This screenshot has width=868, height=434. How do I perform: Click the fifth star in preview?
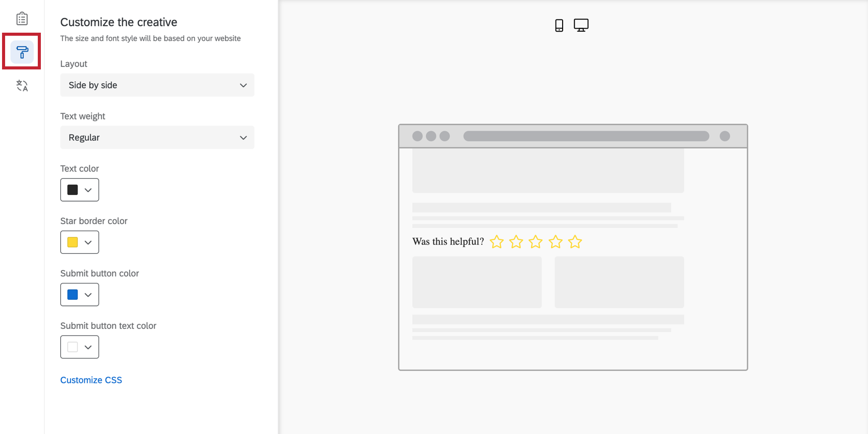[x=575, y=242]
